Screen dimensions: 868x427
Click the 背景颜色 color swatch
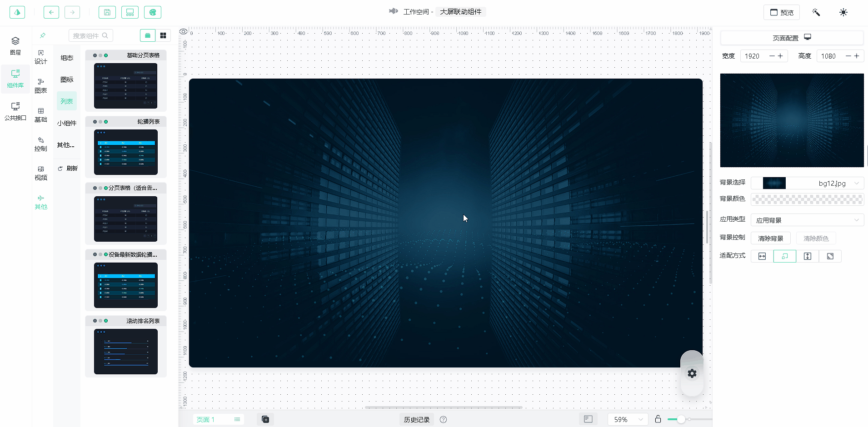pyautogui.click(x=807, y=199)
